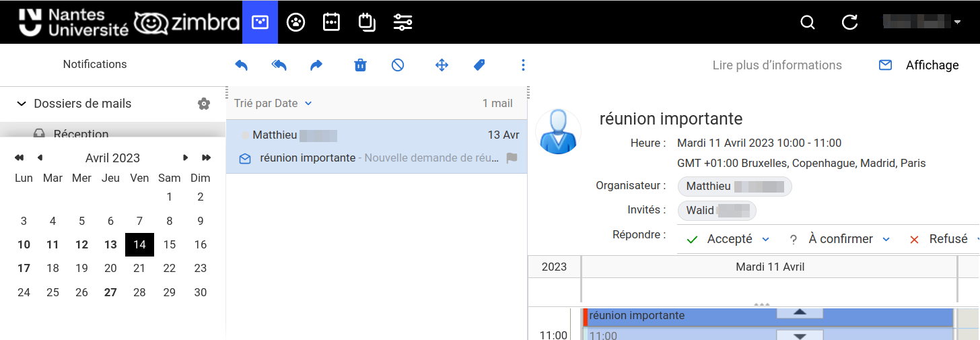Toggle the flag on réunion importante email
The image size is (980, 340).
[x=512, y=158]
